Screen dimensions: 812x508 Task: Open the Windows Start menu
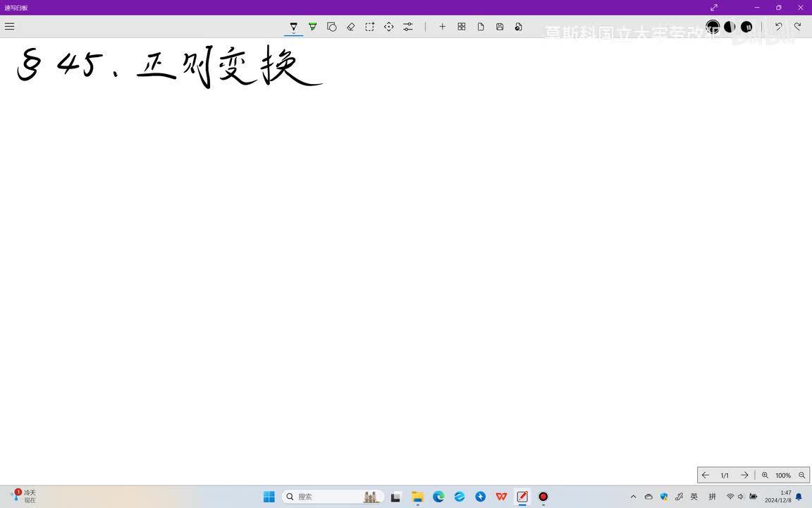269,497
